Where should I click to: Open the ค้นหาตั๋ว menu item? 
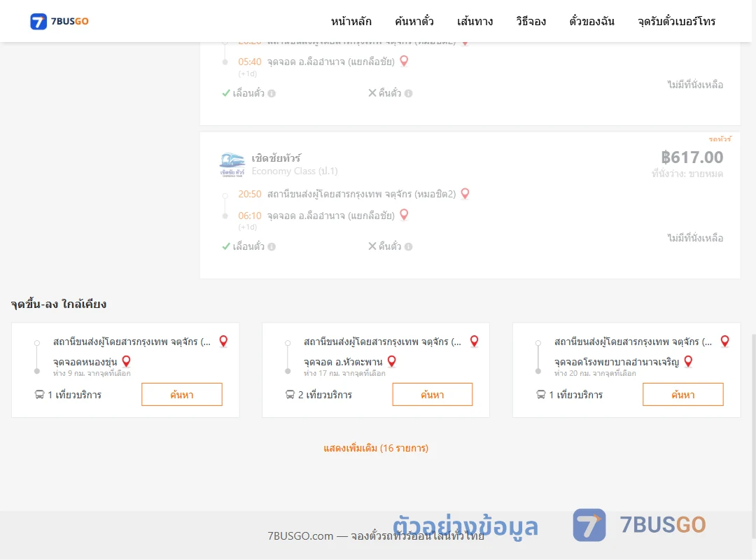pyautogui.click(x=414, y=21)
